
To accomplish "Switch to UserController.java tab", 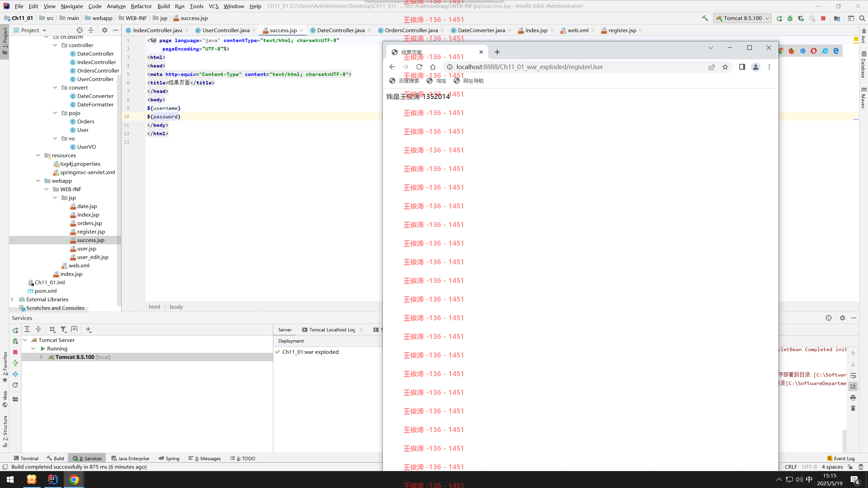I will [226, 30].
